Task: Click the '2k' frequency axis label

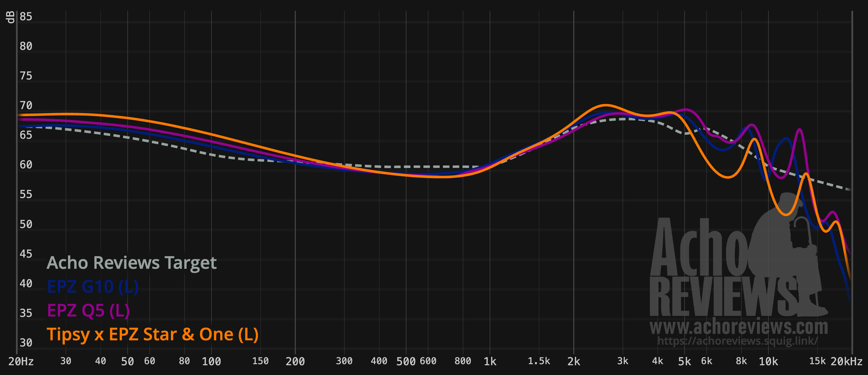Action: 574,361
